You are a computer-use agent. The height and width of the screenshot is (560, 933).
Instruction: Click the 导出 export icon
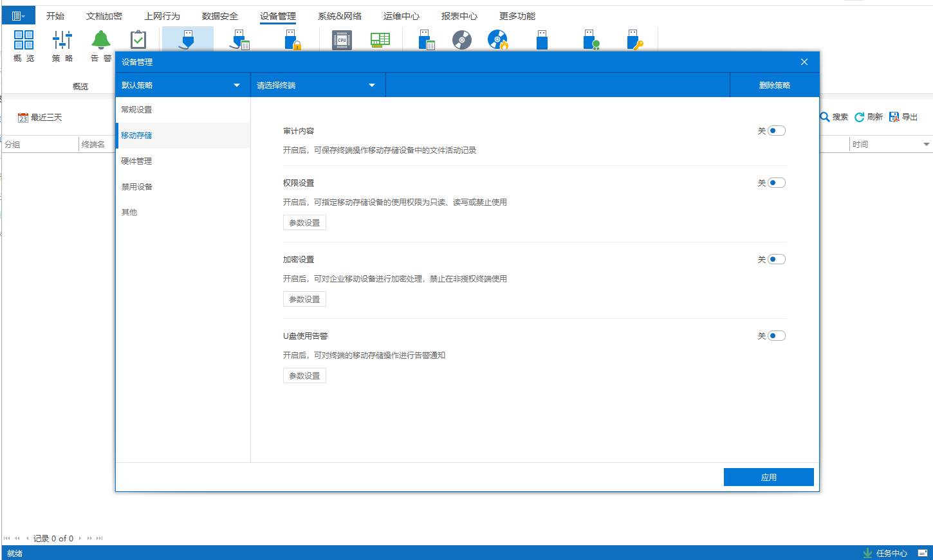point(894,117)
